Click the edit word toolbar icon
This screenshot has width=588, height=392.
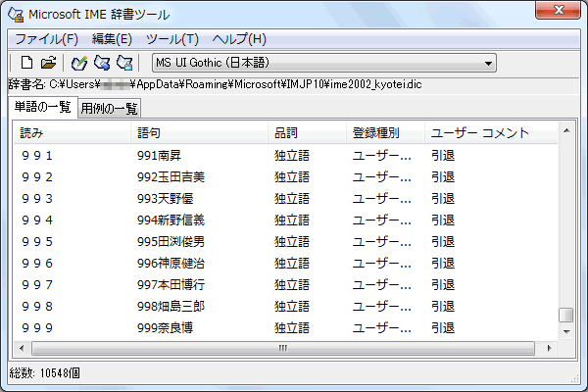(102, 64)
